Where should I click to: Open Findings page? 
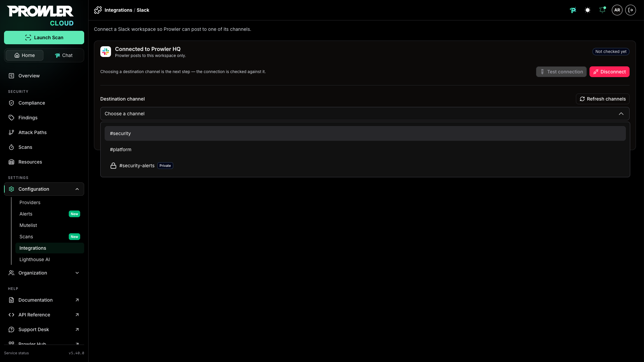pyautogui.click(x=44, y=118)
